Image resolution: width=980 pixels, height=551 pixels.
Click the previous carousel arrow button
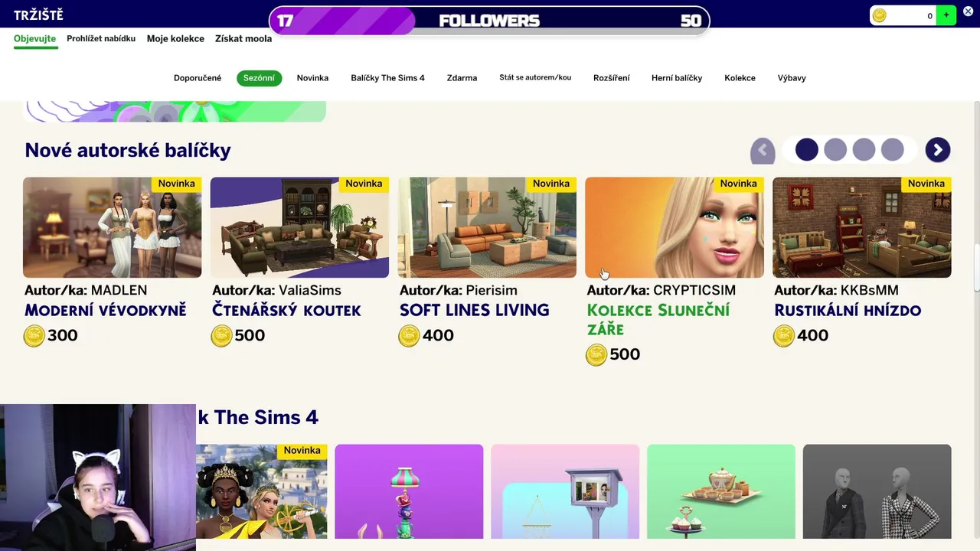click(763, 150)
